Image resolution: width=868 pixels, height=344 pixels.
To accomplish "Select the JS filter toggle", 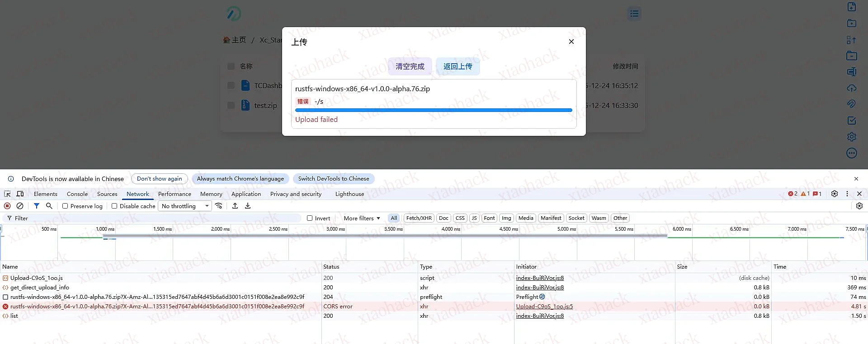I will (x=474, y=218).
